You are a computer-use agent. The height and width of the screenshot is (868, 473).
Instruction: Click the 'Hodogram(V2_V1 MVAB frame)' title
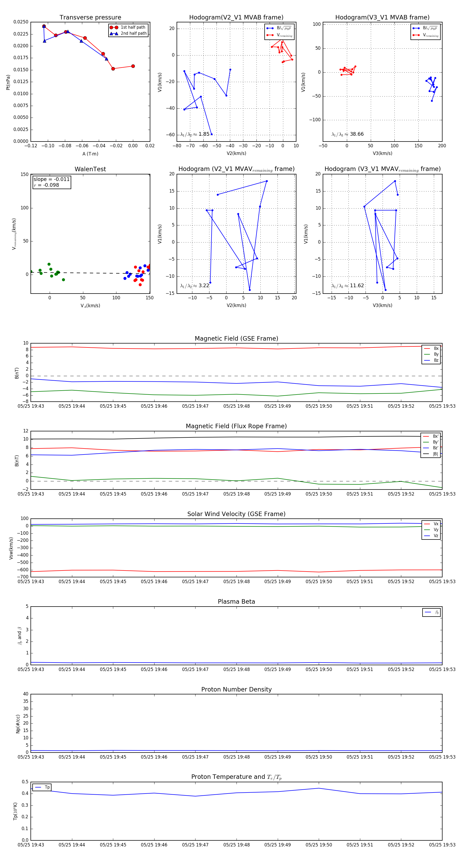tap(236, 18)
